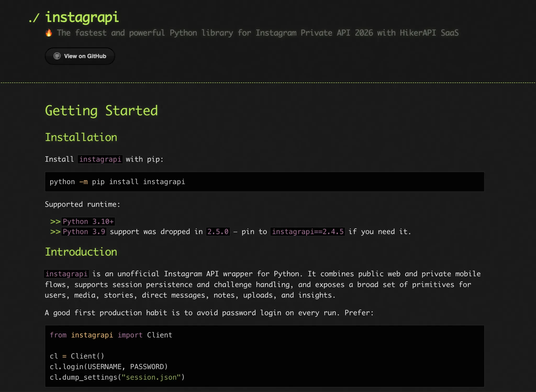Click the Introduction heading
536x392 pixels.
tap(81, 252)
